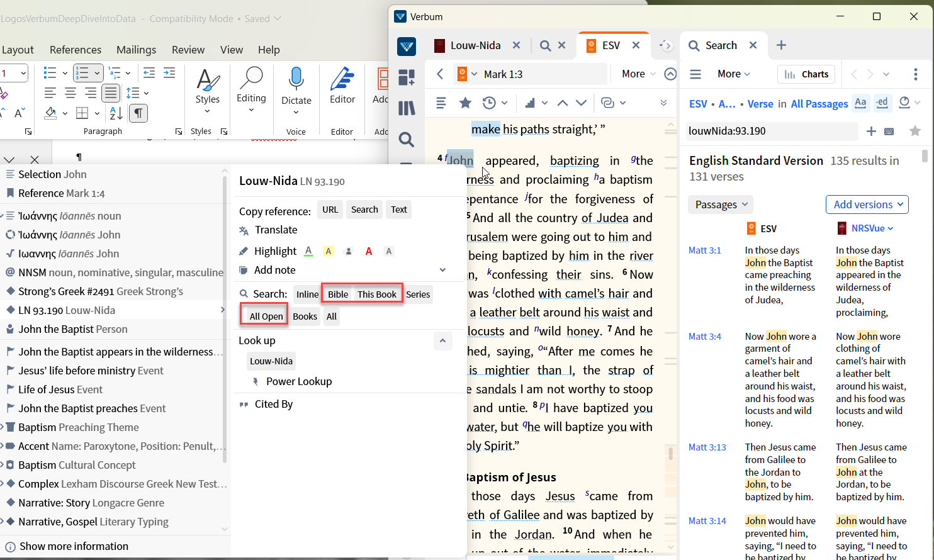Toggle Match case in Search panel
The height and width of the screenshot is (560, 934).
pos(860,103)
